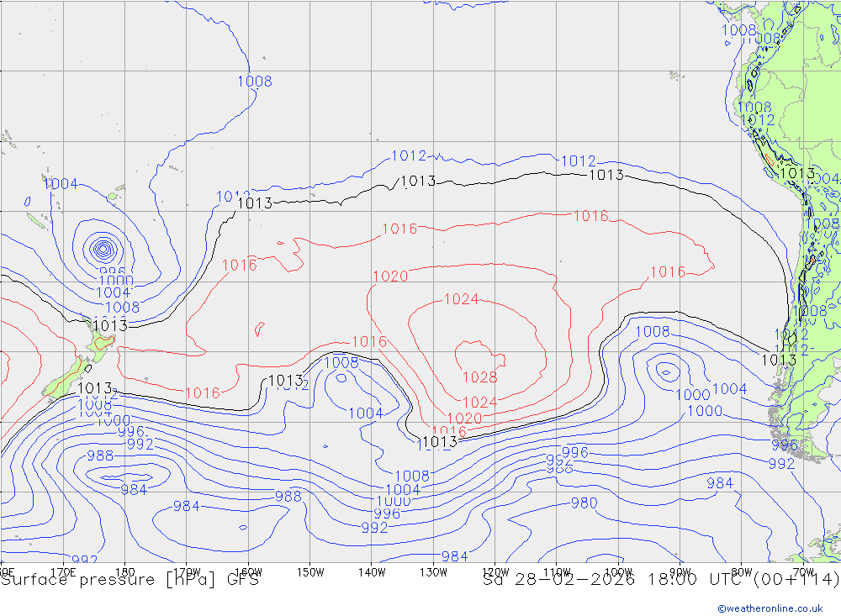Select the 130W longitude axis label
The image size is (841, 616).
433,572
